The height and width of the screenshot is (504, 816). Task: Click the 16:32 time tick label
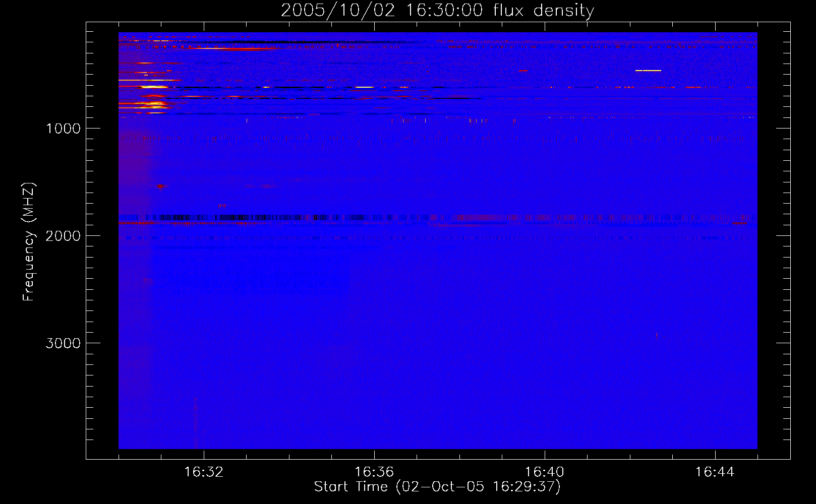point(204,472)
